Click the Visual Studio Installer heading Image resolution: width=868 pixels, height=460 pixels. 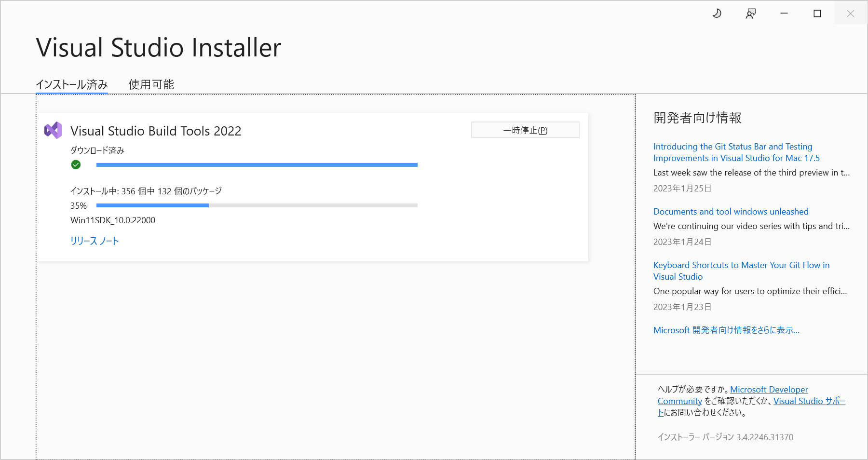[x=159, y=48]
